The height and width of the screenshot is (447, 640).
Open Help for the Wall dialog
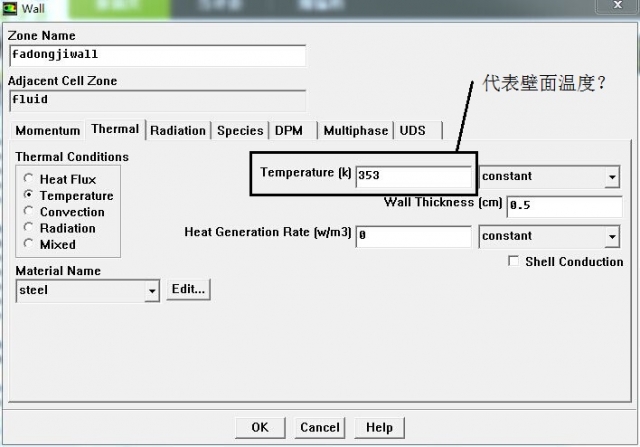(x=379, y=427)
